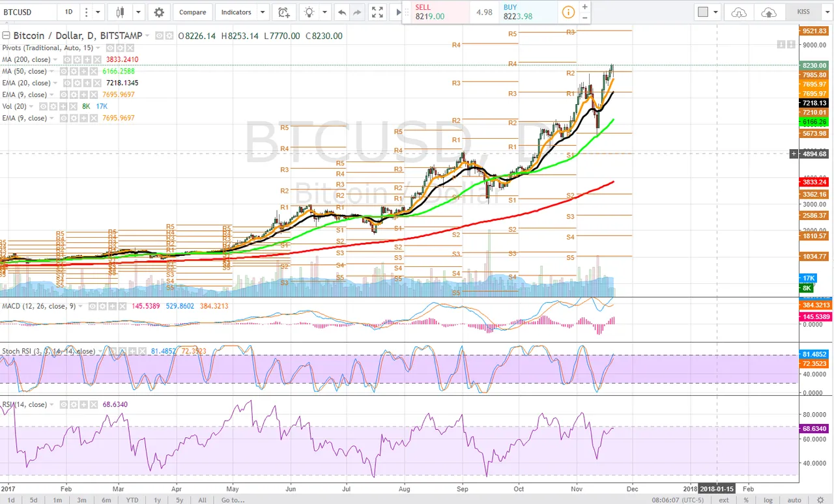Expand Indicators templates dropdown arrow
This screenshot has width=834, height=504.
coord(262,12)
